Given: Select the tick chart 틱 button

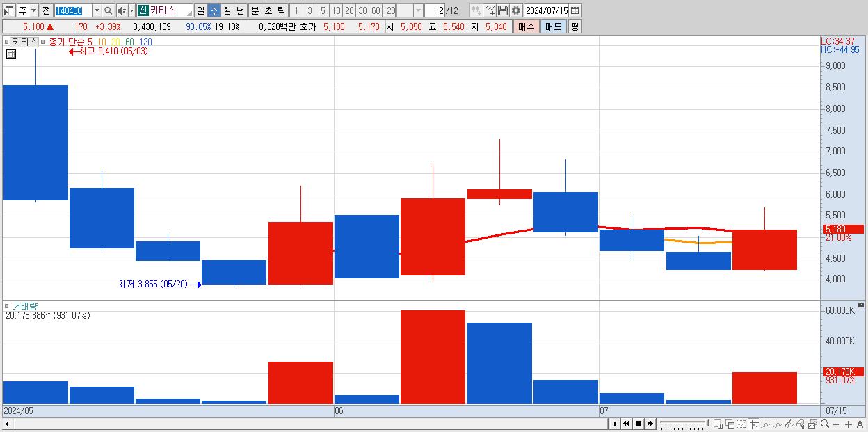Looking at the screenshot, I should pyautogui.click(x=281, y=10).
